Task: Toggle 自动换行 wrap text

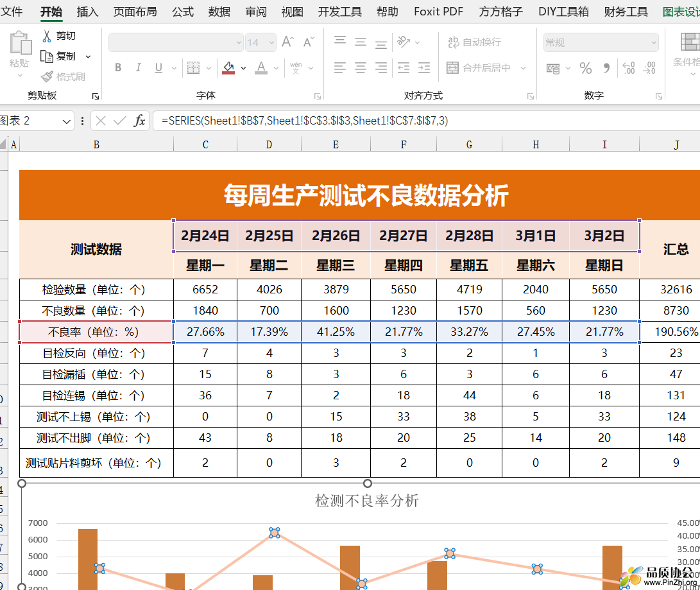Action: [x=475, y=42]
